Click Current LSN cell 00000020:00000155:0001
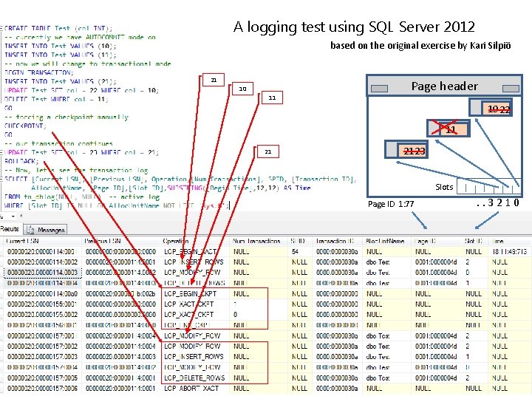This screenshot has height=399, width=532. tap(42, 304)
